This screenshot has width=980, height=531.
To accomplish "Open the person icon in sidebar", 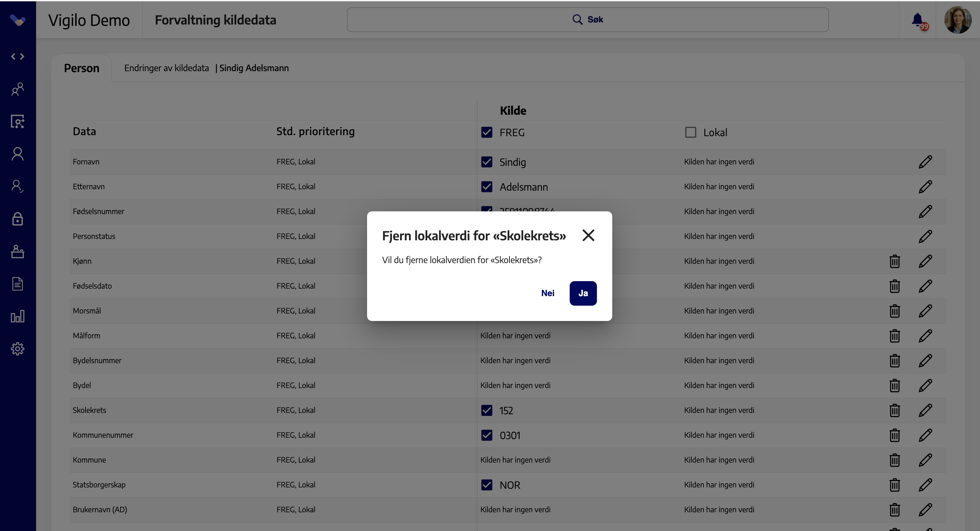I will (x=17, y=154).
